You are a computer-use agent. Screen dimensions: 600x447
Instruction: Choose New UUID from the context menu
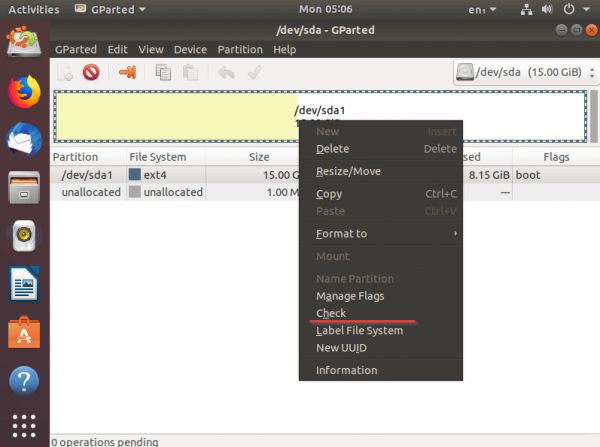click(x=381, y=347)
